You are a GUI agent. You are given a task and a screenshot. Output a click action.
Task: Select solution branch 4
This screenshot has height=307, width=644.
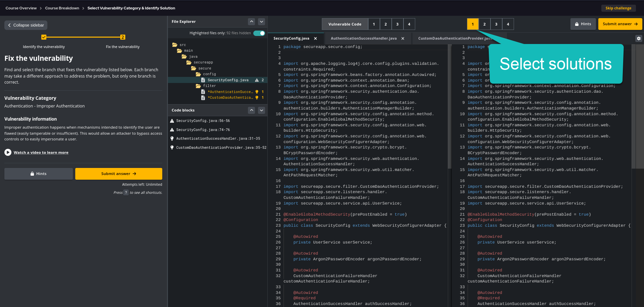(x=508, y=24)
